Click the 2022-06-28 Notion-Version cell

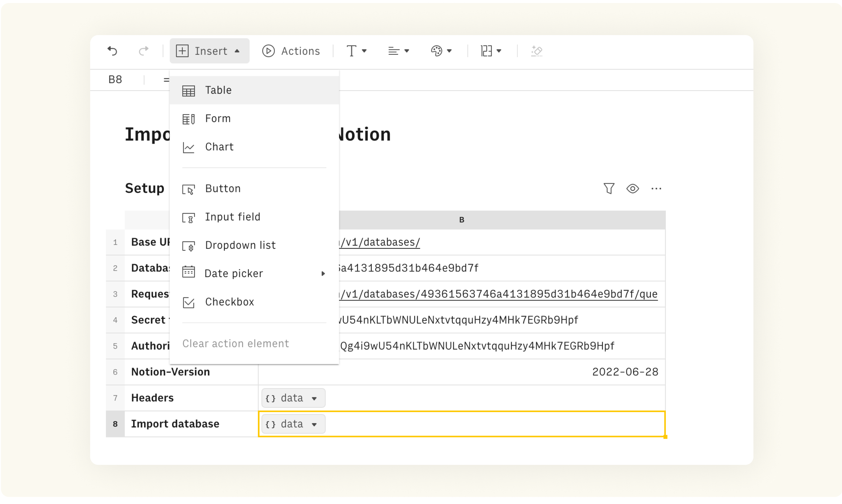[461, 372]
